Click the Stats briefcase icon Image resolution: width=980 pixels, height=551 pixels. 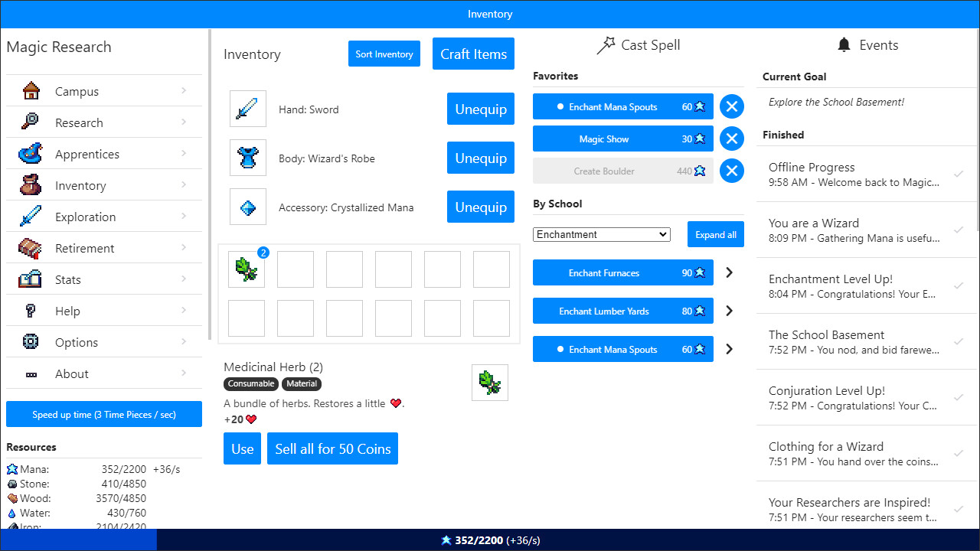pos(30,278)
